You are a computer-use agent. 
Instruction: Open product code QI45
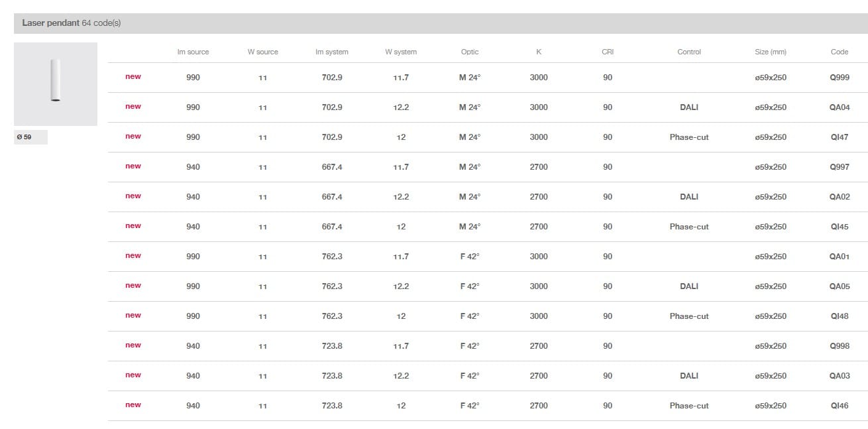(x=839, y=227)
